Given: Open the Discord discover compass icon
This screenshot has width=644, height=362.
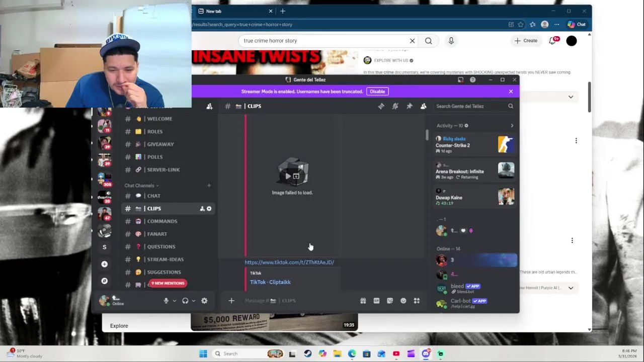Looking at the screenshot, I should click(104, 281).
